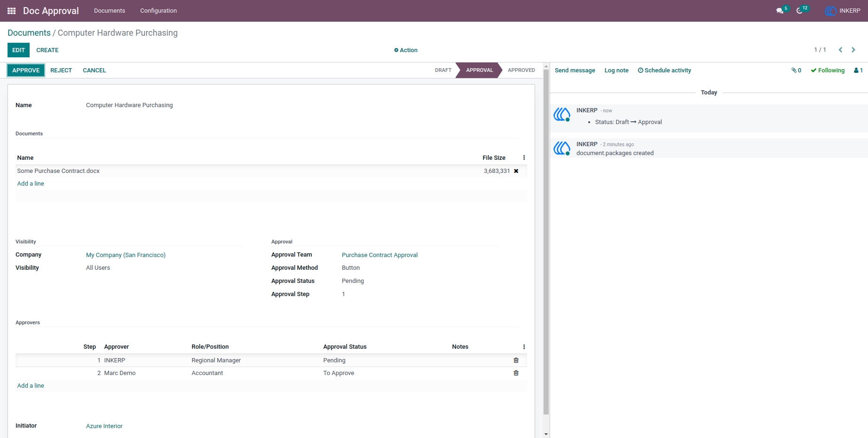Go to Documents breadcrumb link

(29, 33)
